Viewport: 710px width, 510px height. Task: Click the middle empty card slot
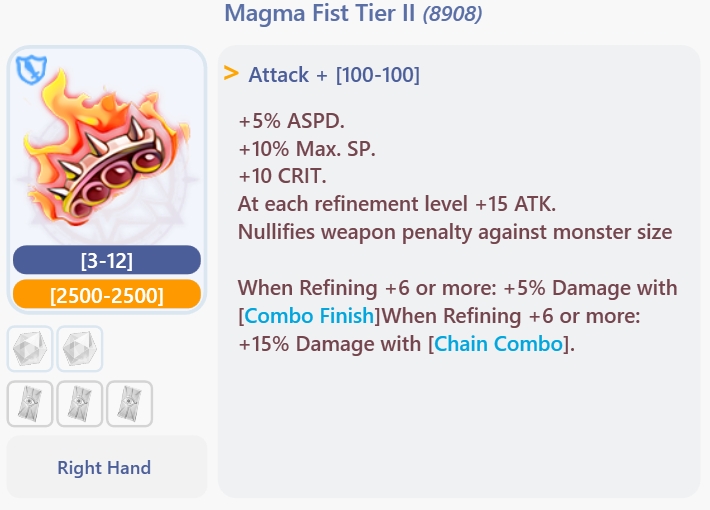tap(80, 404)
